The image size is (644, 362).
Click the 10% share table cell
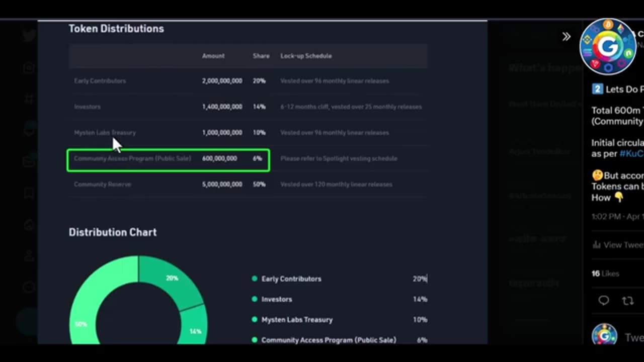(259, 133)
